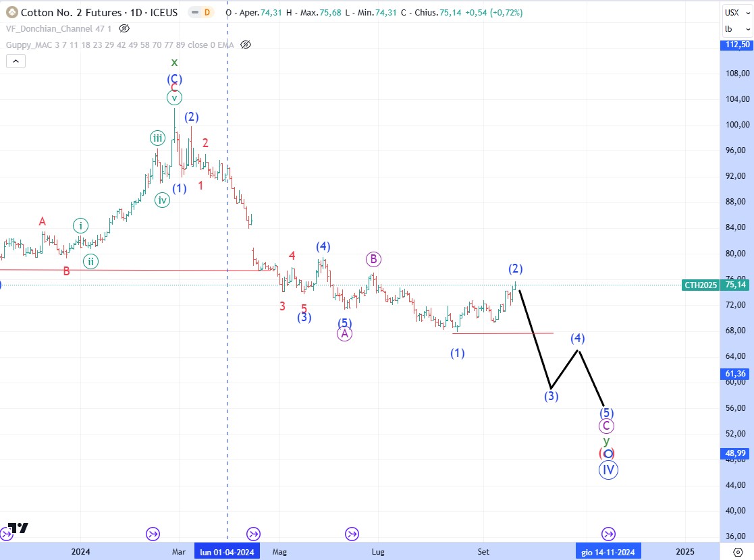
Task: Open the USX currency dropdown
Action: pyautogui.click(x=738, y=13)
